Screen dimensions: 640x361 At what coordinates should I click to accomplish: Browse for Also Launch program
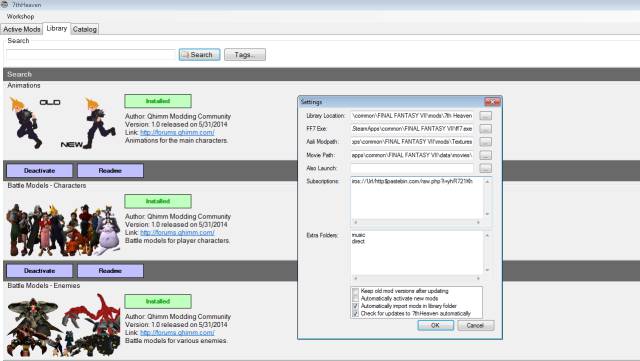click(x=486, y=168)
